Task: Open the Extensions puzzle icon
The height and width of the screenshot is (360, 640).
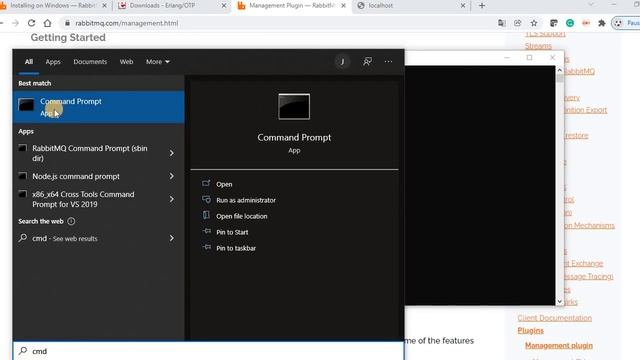Action: (x=602, y=23)
